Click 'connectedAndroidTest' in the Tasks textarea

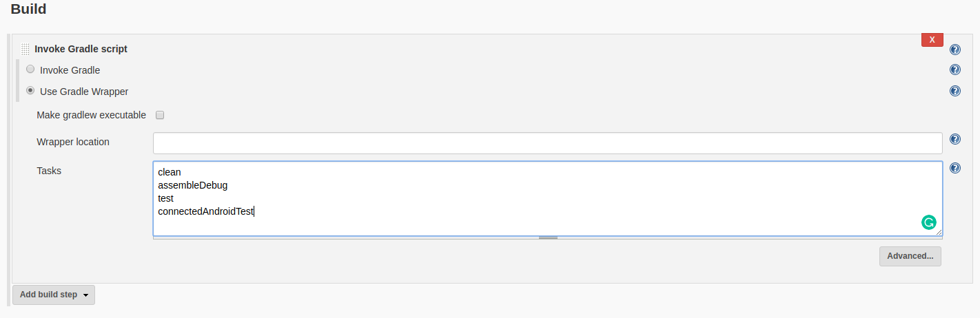click(205, 211)
